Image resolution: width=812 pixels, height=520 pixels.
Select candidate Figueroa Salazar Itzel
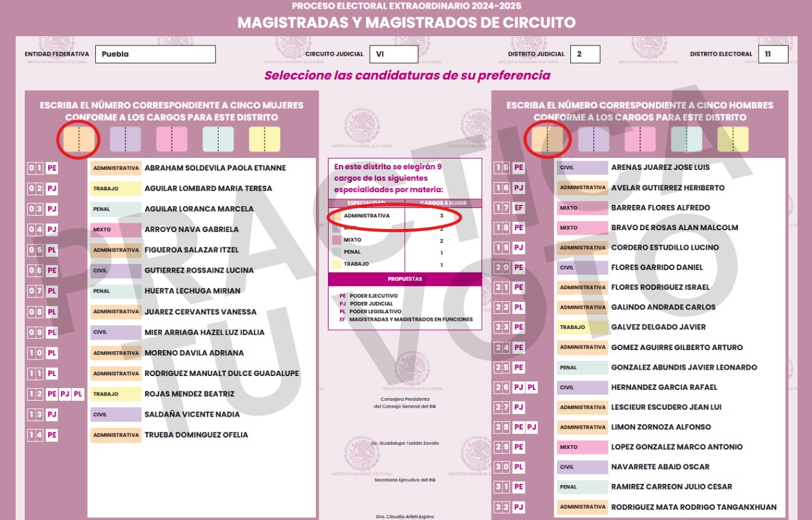(192, 250)
